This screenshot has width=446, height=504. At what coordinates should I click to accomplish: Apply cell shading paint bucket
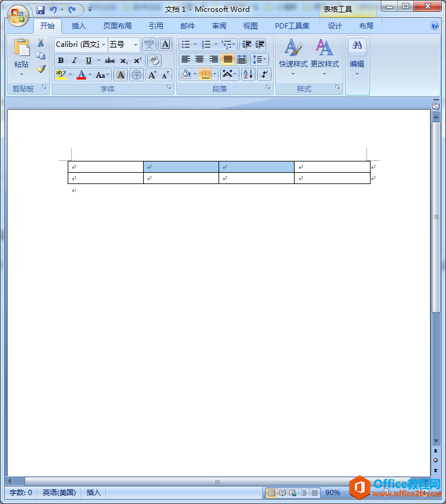tap(186, 75)
